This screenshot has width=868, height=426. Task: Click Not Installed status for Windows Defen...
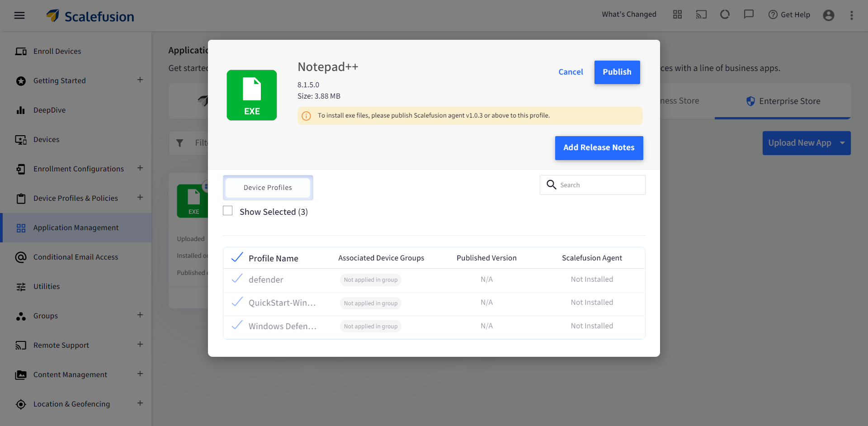tap(592, 326)
